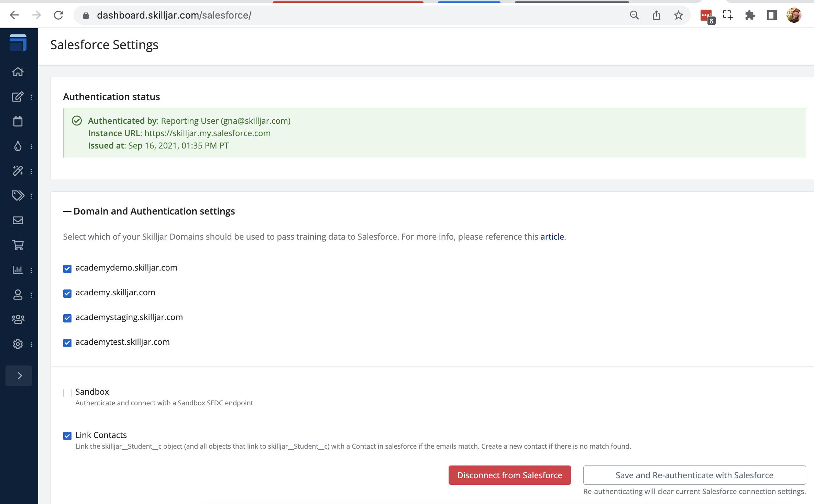This screenshot has width=814, height=504.
Task: Click the magic wand icon in sidebar
Action: coord(18,171)
